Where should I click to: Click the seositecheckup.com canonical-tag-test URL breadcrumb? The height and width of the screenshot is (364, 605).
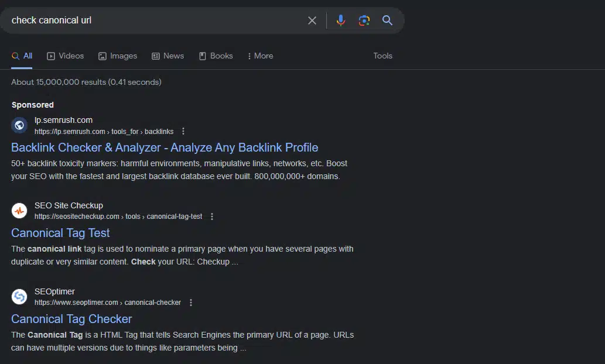pos(118,217)
